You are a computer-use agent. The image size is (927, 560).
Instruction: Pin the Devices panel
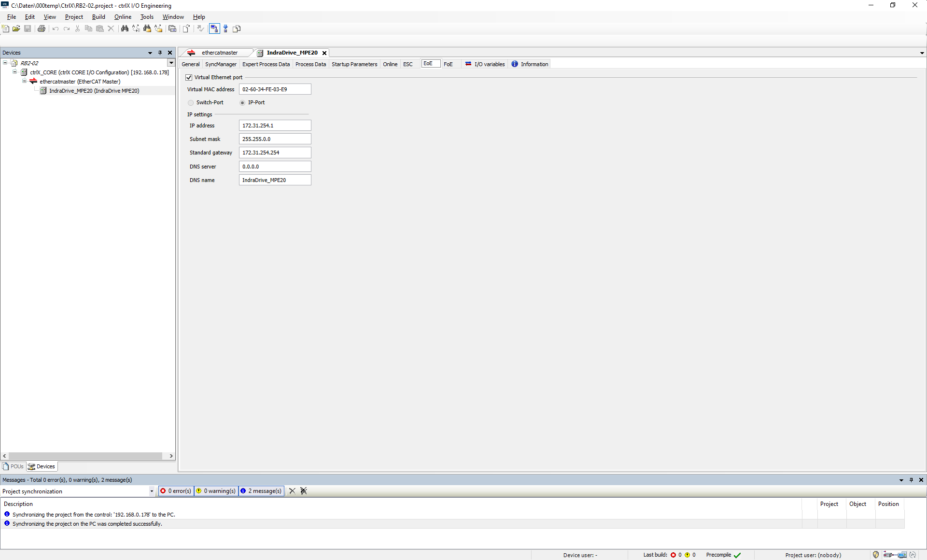160,53
